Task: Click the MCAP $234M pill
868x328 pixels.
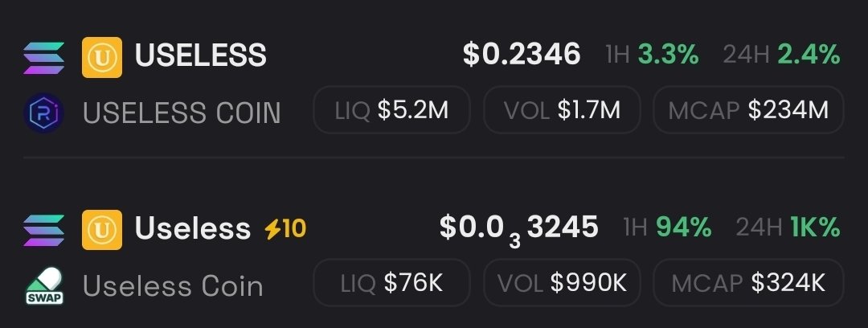Action: coord(748,109)
